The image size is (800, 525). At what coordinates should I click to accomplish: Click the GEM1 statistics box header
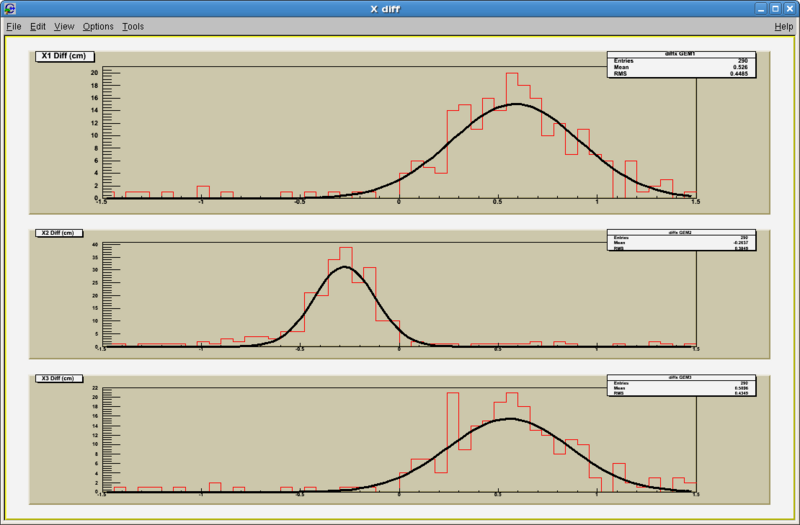tap(681, 54)
